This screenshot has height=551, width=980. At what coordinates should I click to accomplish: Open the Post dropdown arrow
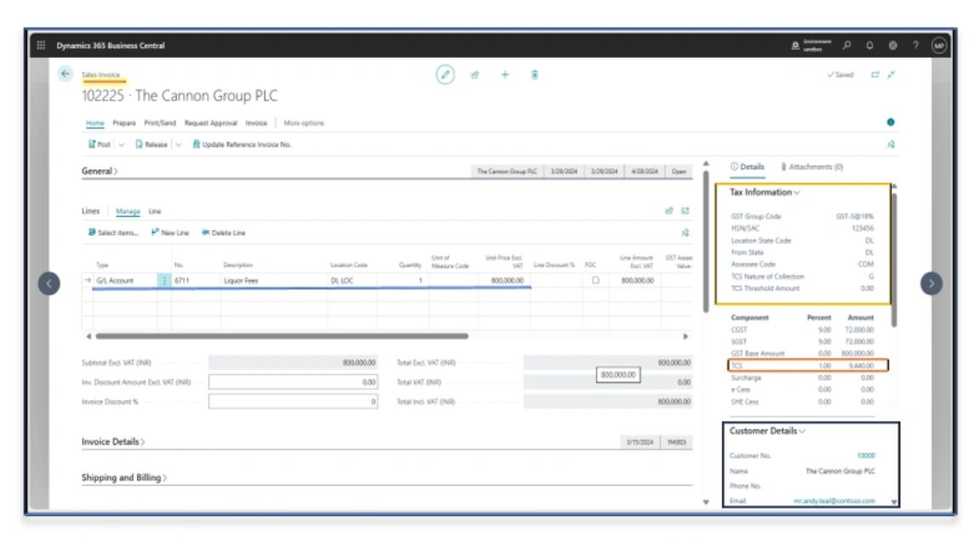[120, 144]
